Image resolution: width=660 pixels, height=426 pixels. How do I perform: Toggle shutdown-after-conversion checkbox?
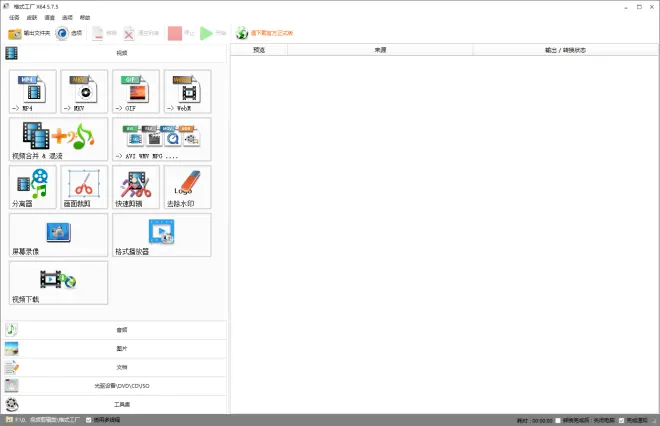click(558, 421)
